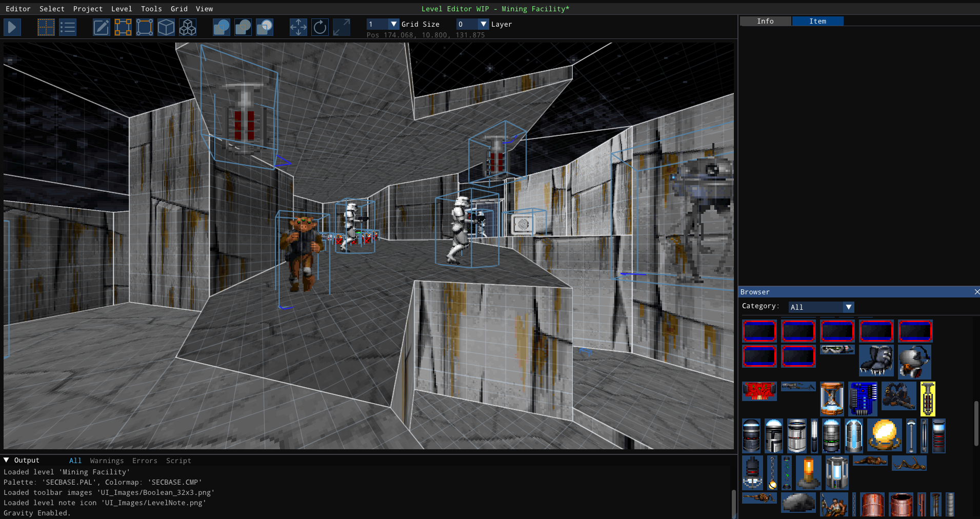Collapse the Output panel triangle
Viewport: 980px width, 519px height.
pyautogui.click(x=7, y=460)
